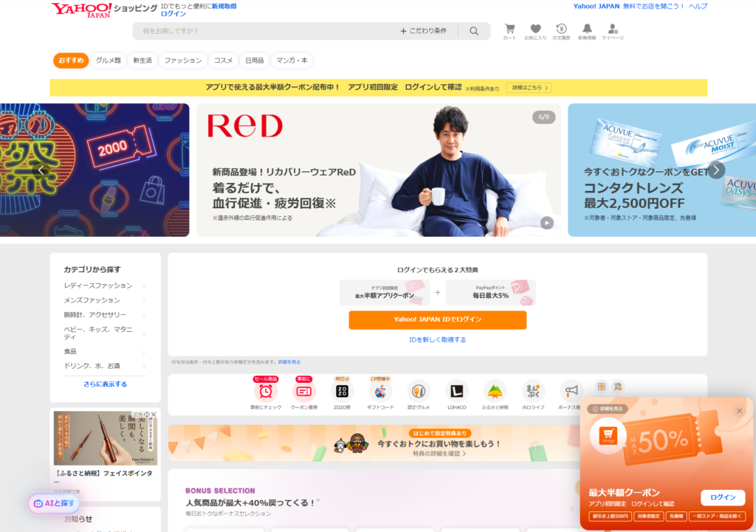Show more categories via さらに表示する

point(105,384)
